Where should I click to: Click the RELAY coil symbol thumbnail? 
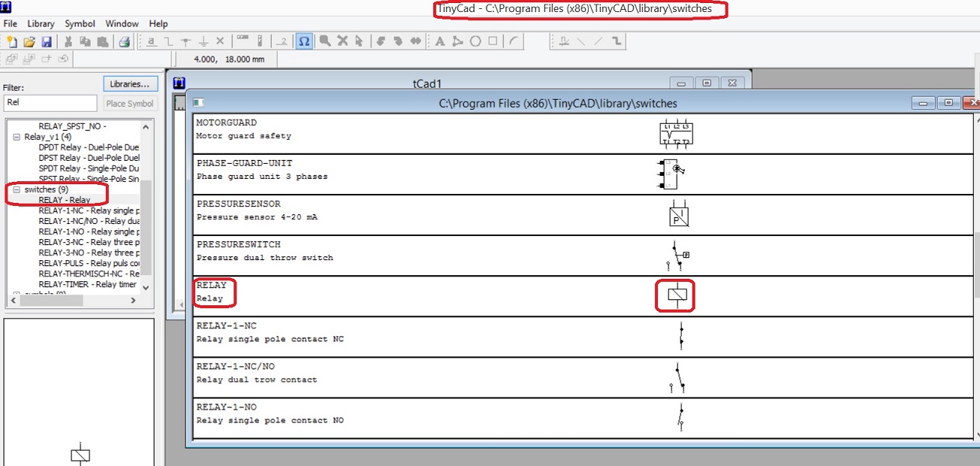(x=677, y=295)
